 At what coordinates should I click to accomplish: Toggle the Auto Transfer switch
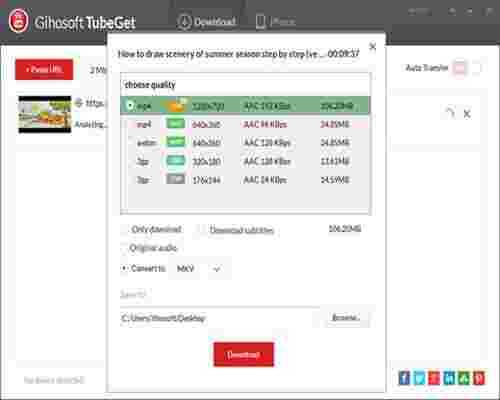(x=467, y=68)
